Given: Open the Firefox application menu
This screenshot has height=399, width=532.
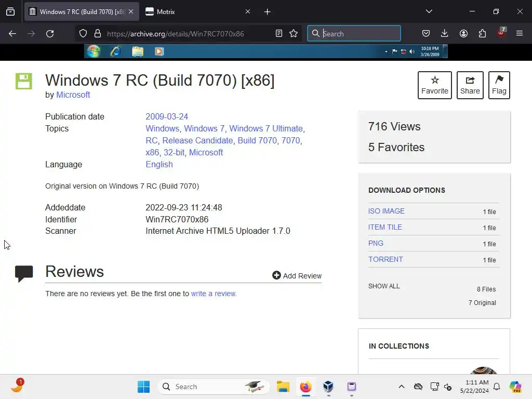Looking at the screenshot, I should 520,33.
